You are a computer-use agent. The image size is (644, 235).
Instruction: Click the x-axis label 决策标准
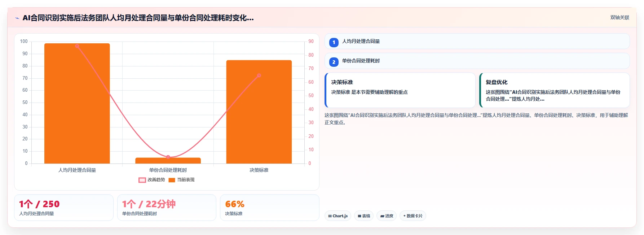pyautogui.click(x=259, y=170)
